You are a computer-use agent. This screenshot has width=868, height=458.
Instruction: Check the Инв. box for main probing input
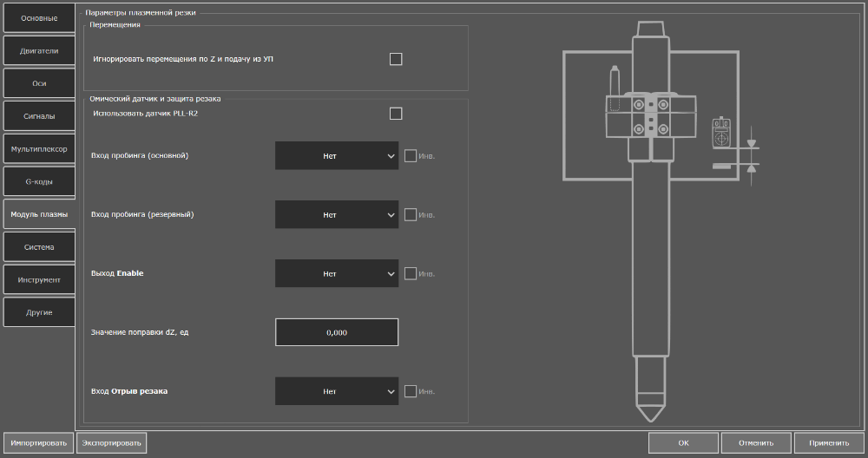click(x=411, y=156)
